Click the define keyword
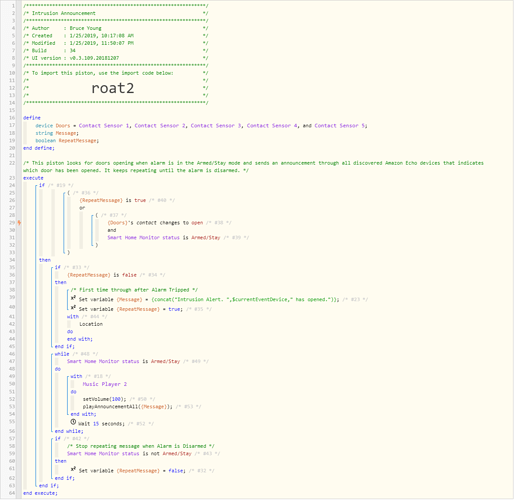The image size is (517, 500). [x=32, y=118]
